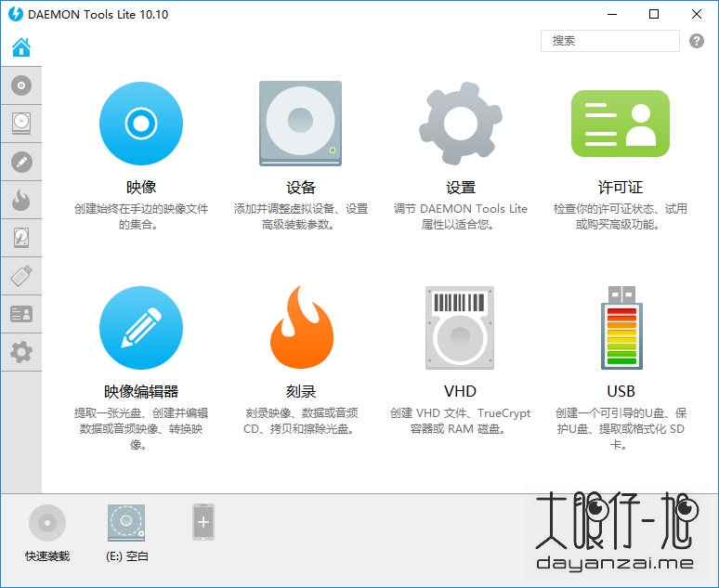Minimize the DAEMON Tools window
Image resolution: width=719 pixels, height=588 pixels.
pyautogui.click(x=612, y=14)
